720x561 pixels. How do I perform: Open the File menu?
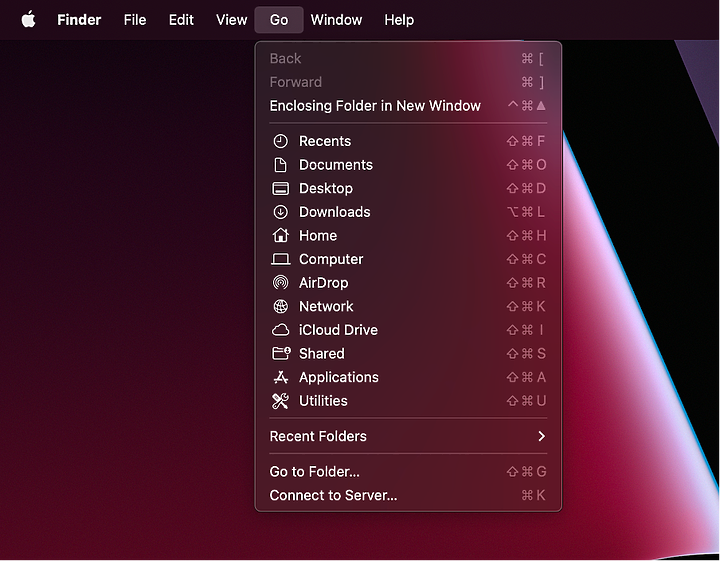tap(135, 20)
